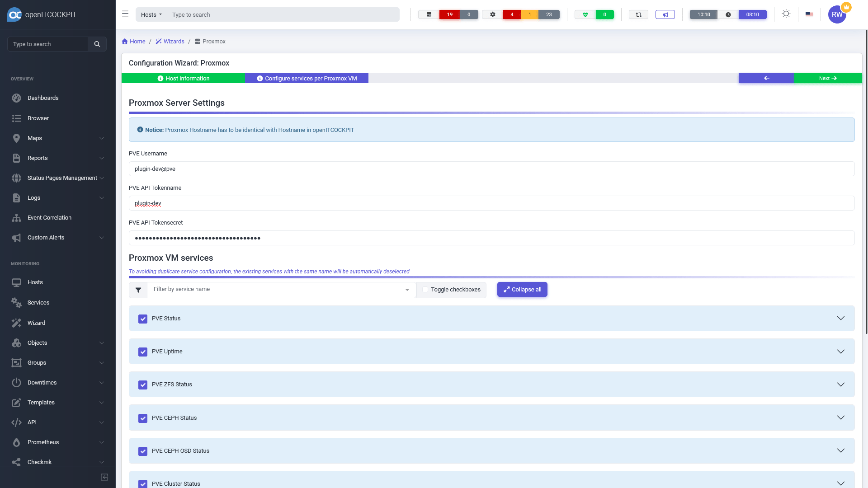The image size is (868, 488).
Task: Click the 4 critical services badge
Action: [512, 14]
